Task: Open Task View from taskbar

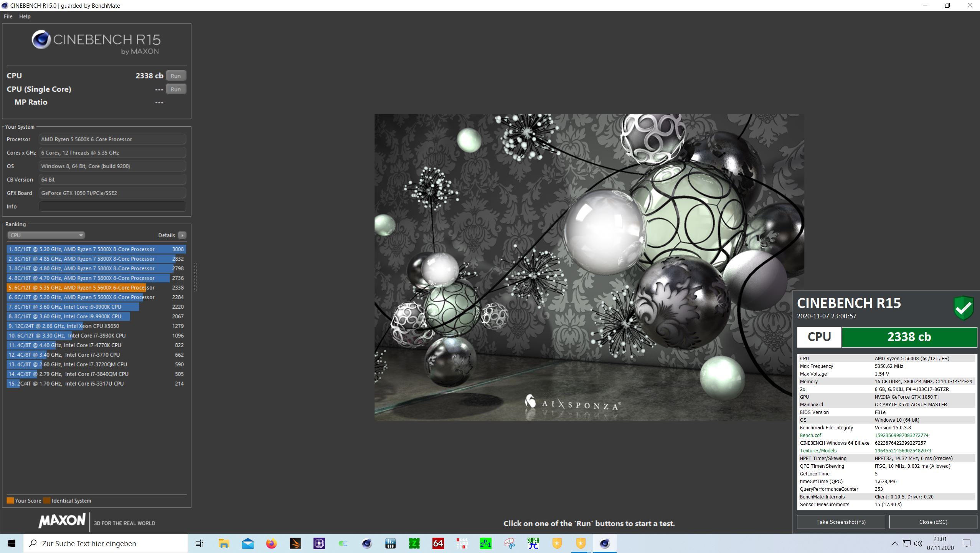Action: click(200, 543)
